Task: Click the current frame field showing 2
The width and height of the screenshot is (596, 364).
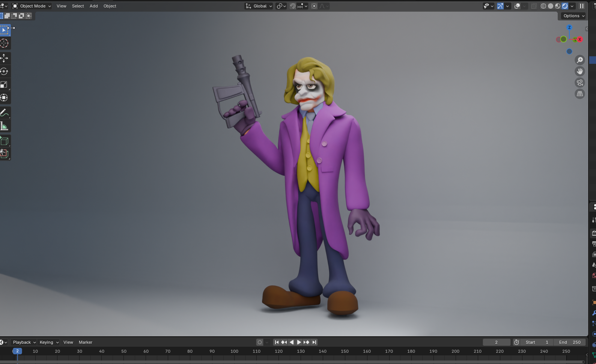Action: click(496, 342)
